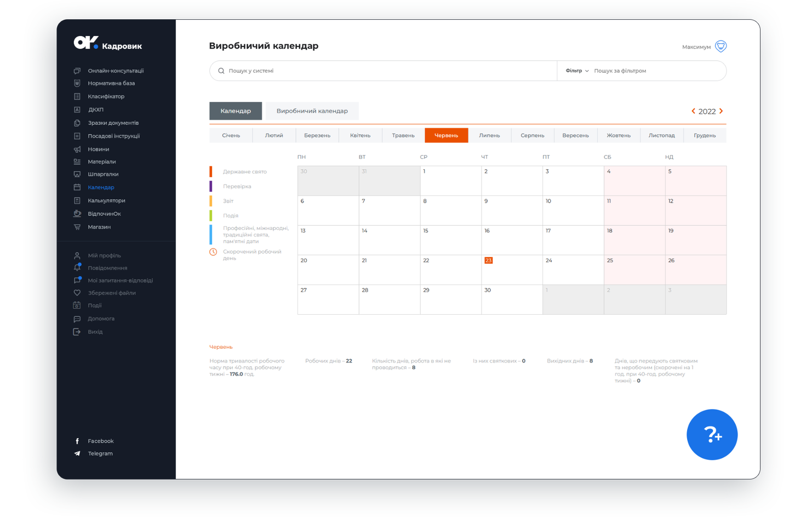The width and height of the screenshot is (812, 524).
Task: Go to next year arrow
Action: 721,111
